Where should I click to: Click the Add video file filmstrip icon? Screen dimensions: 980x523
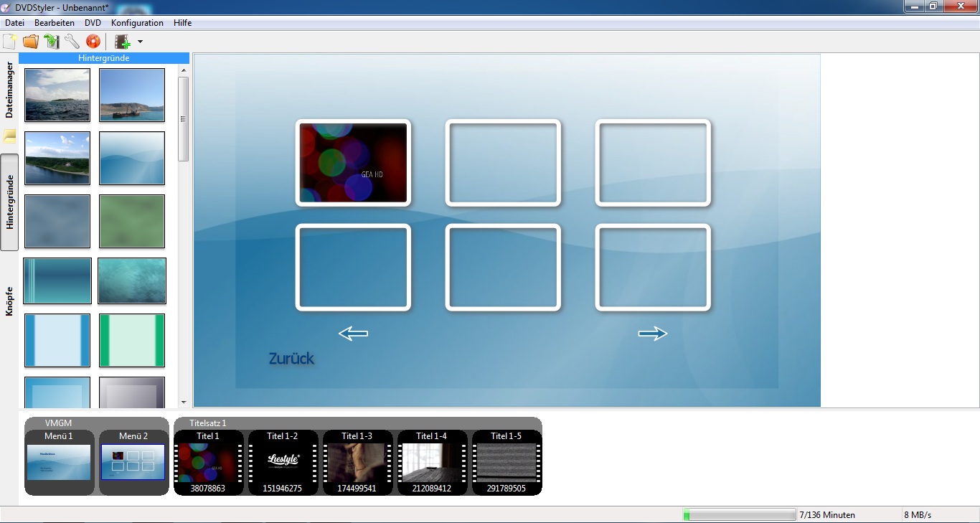tap(123, 42)
